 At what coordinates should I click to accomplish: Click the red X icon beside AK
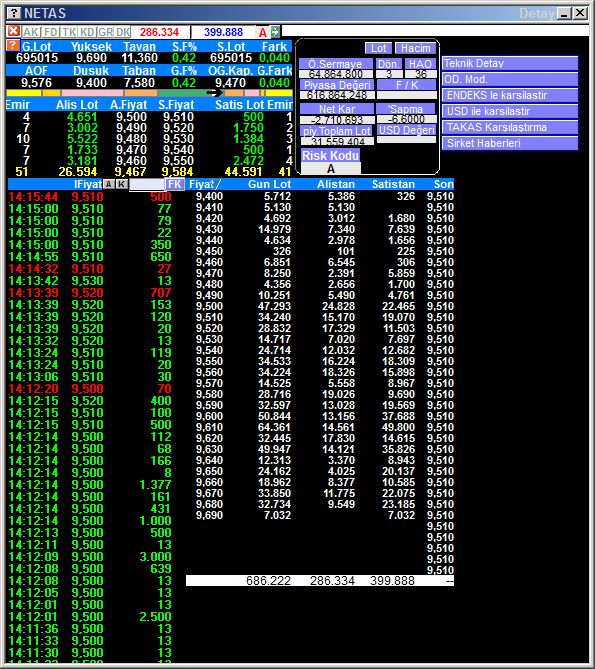tap(14, 31)
